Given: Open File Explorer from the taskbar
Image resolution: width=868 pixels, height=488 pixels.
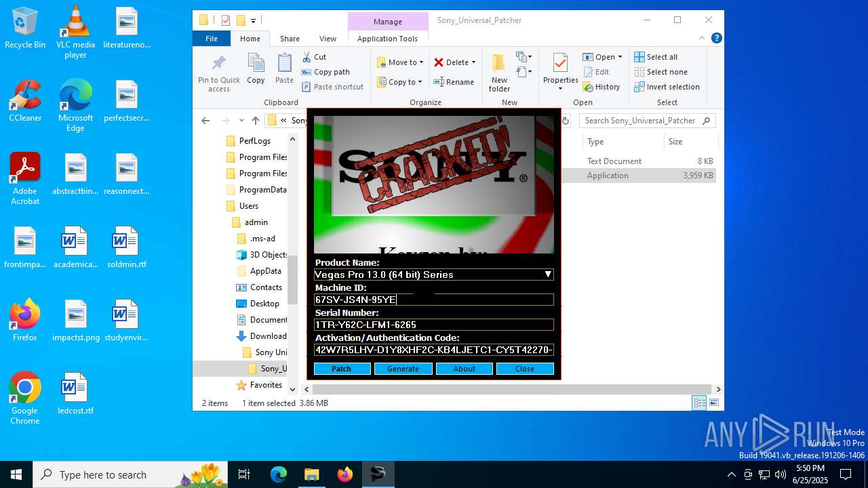Looking at the screenshot, I should (x=311, y=474).
